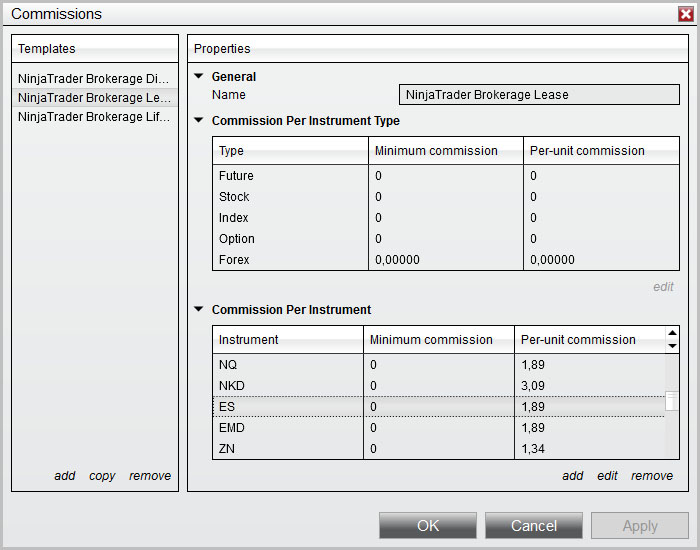Click NKD per-unit commission 3,09
The height and width of the screenshot is (550, 700).
[533, 385]
